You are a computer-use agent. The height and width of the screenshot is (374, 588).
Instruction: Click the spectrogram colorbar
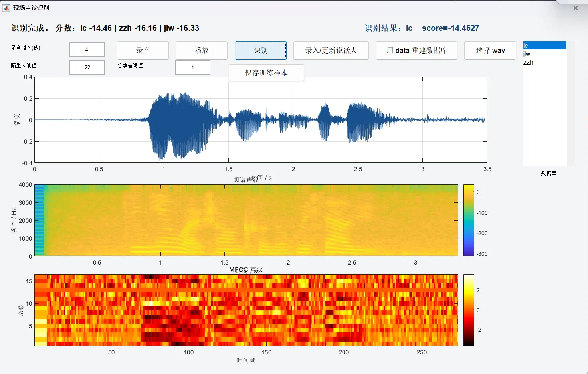[469, 220]
